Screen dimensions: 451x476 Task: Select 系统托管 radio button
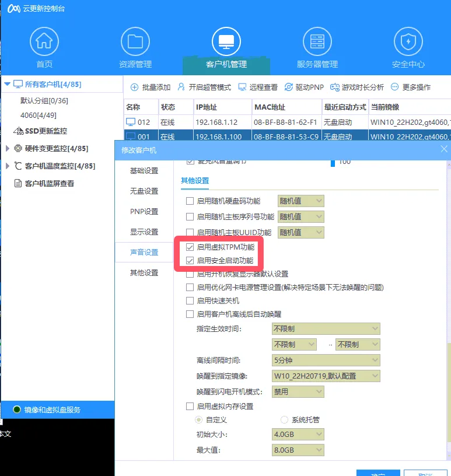click(x=284, y=420)
